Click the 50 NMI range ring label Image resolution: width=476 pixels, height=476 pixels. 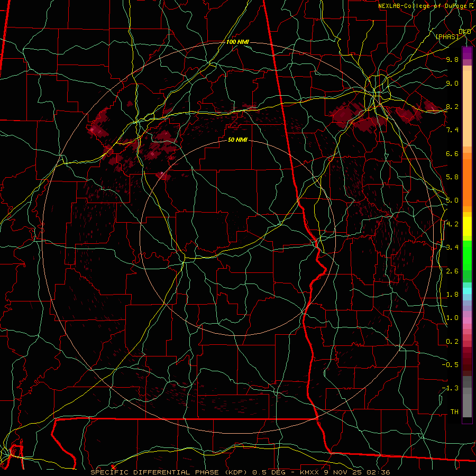[x=237, y=140]
